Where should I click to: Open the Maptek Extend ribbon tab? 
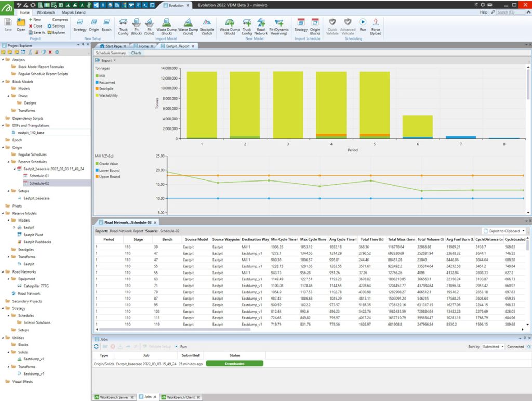(74, 12)
